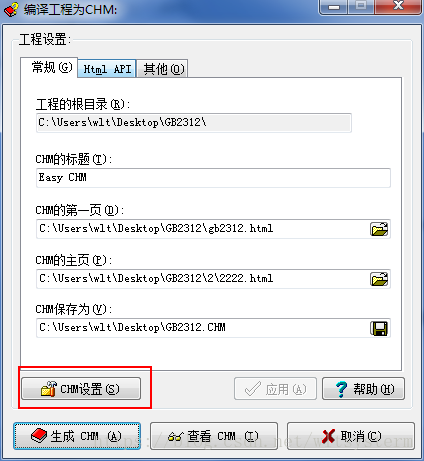
Task: Minimize the 编译工程为CHM window
Action: point(334,7)
